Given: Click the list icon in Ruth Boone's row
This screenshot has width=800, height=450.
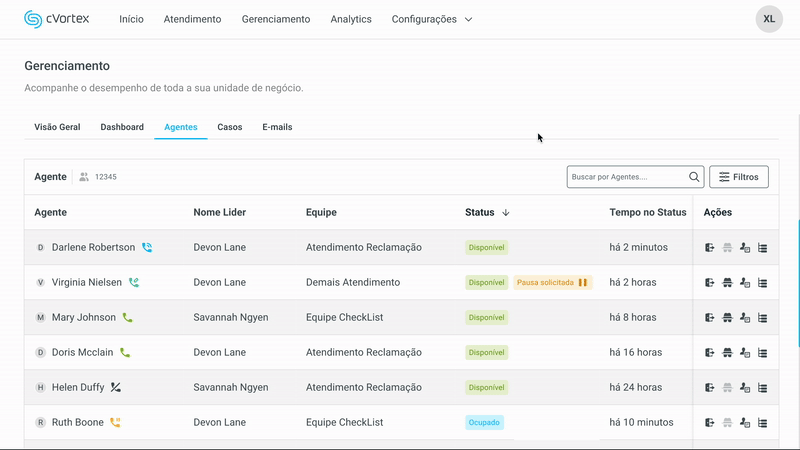Looking at the screenshot, I should (x=762, y=423).
